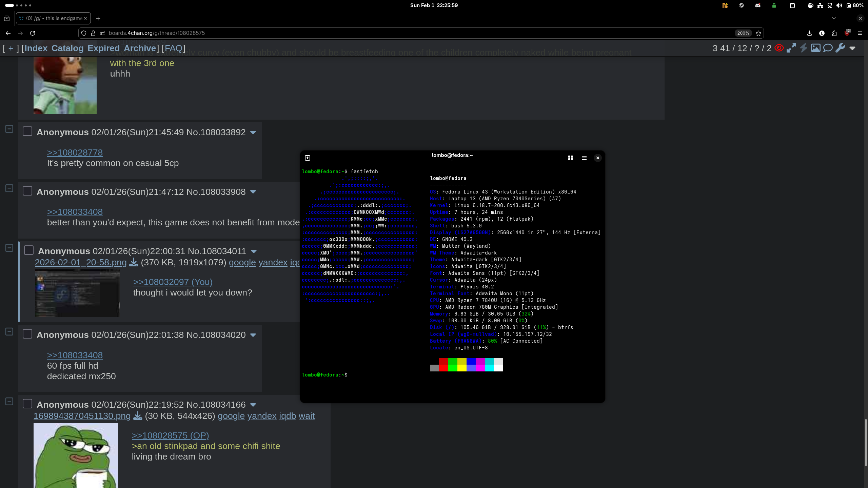This screenshot has width=868, height=488.
Task: Open the gallery image icon in header
Action: tap(815, 48)
